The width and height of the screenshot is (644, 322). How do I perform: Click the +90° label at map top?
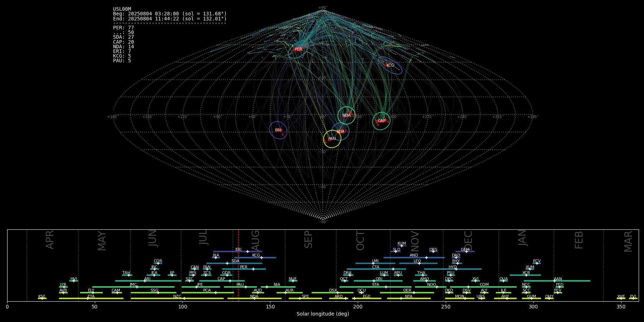tap(323, 8)
